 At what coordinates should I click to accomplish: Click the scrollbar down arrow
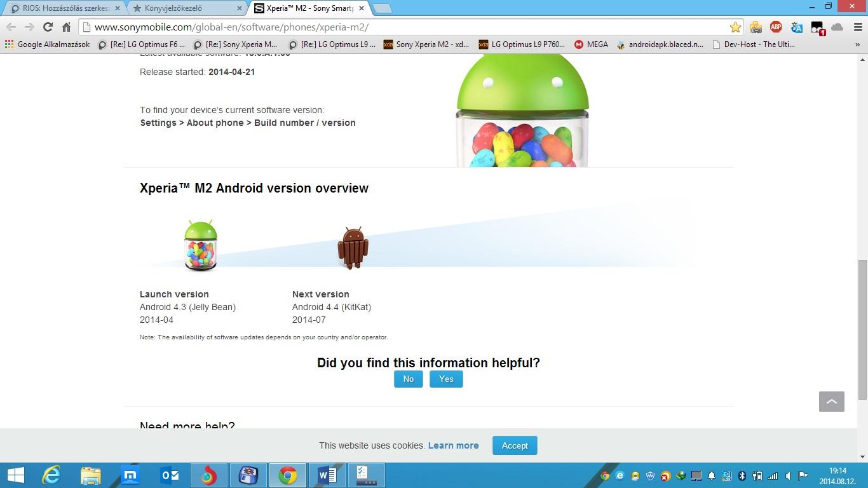[862, 456]
